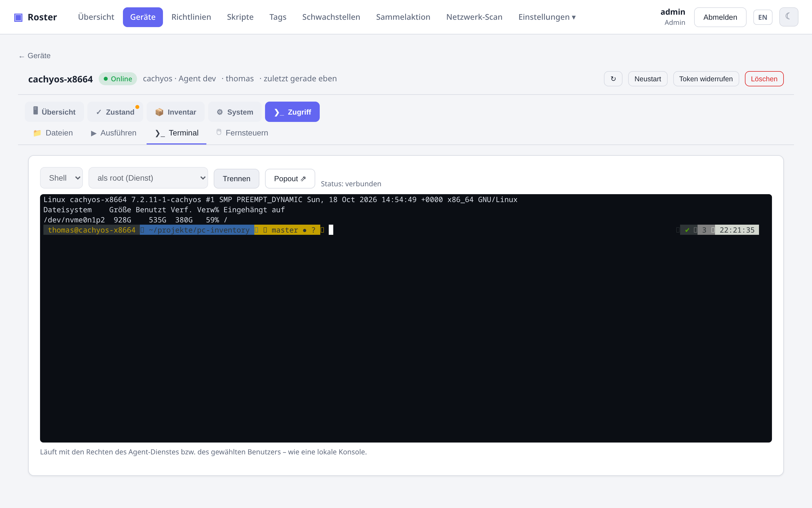Click the Trennen button
The height and width of the screenshot is (508, 812).
[237, 179]
